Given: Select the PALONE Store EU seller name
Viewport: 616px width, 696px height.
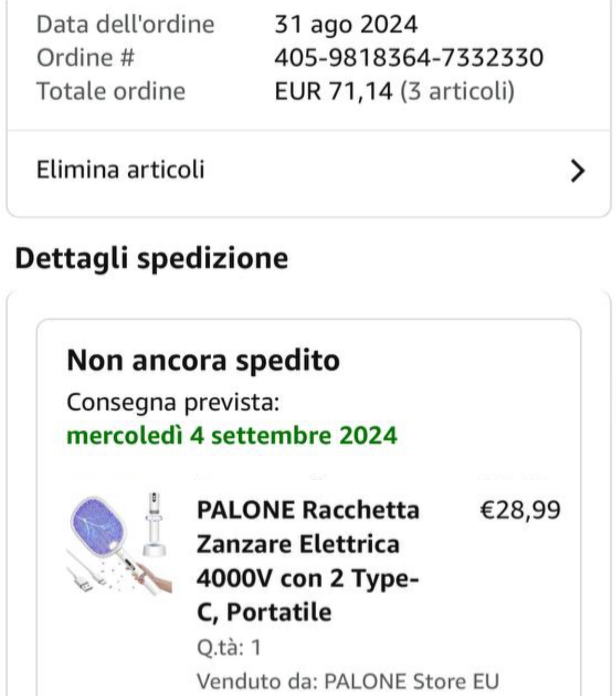Looking at the screenshot, I should tap(411, 681).
